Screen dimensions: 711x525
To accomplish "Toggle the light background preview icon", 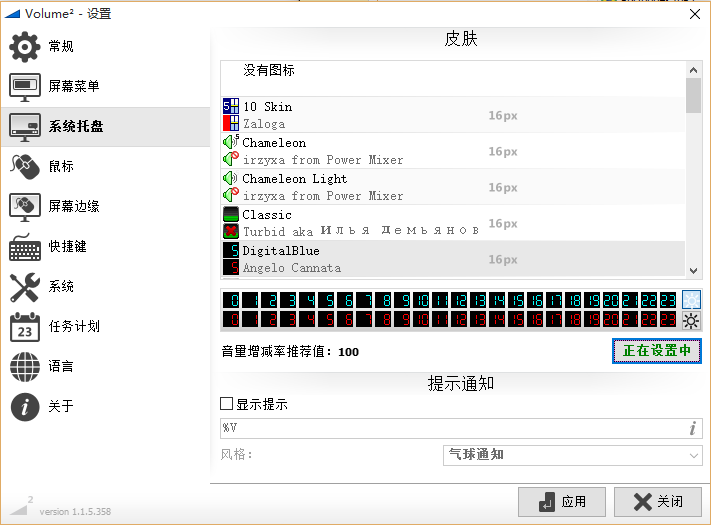I will click(691, 300).
